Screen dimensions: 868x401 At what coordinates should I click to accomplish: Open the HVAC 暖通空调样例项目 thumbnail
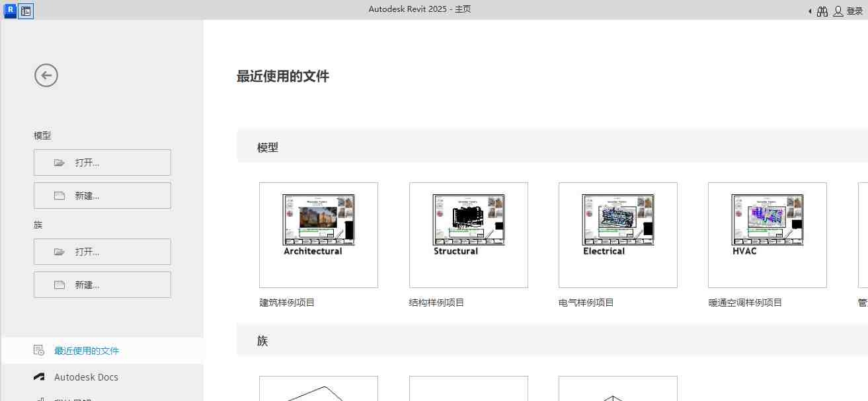click(767, 235)
